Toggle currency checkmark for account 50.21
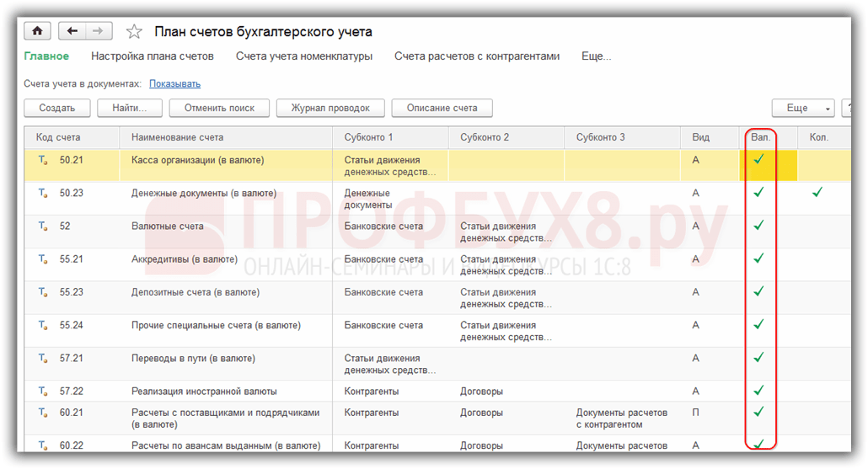Viewport: 868px width, 469px height. pyautogui.click(x=759, y=159)
